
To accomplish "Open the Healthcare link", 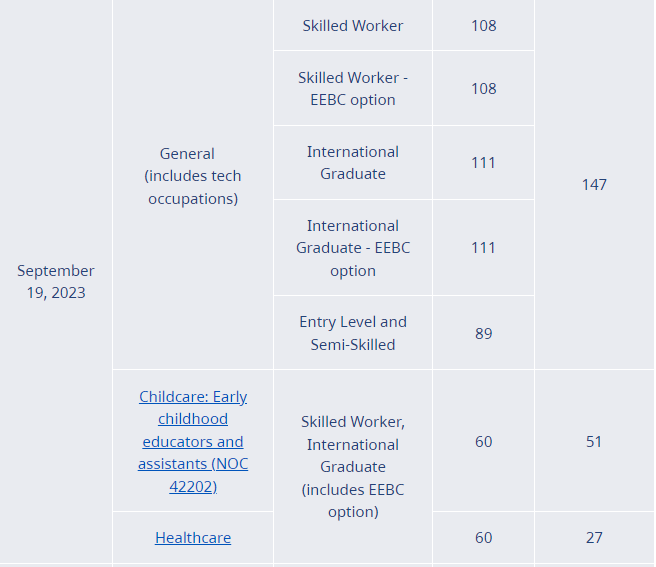I will click(x=193, y=538).
